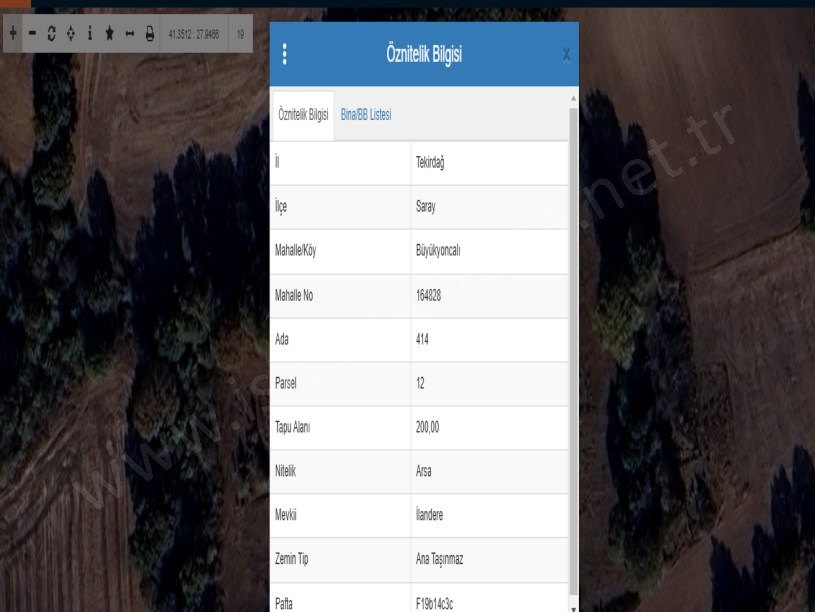Click the print icon in map toolbar
The image size is (815, 612).
point(150,34)
